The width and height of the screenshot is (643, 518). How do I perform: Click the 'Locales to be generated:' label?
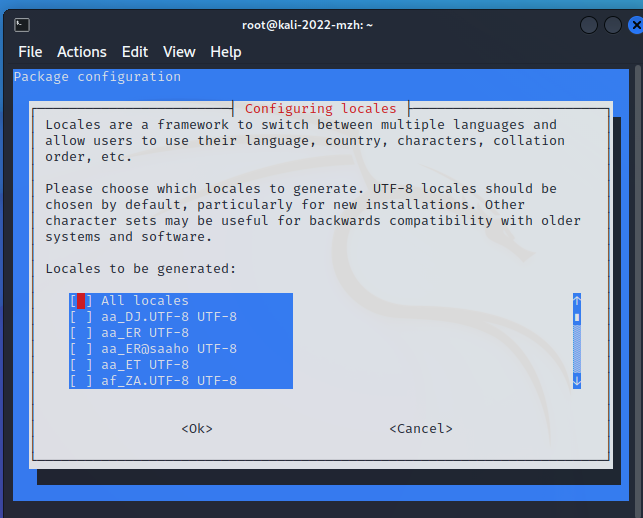tap(141, 269)
